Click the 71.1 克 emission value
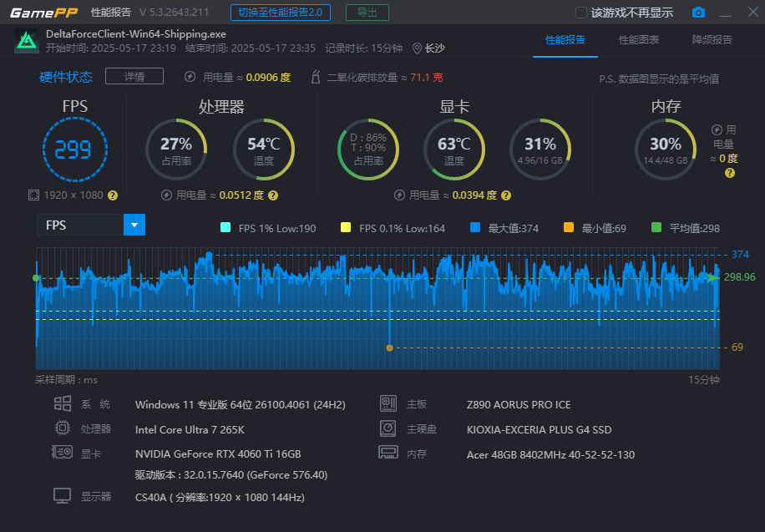765x532 pixels. pyautogui.click(x=427, y=77)
